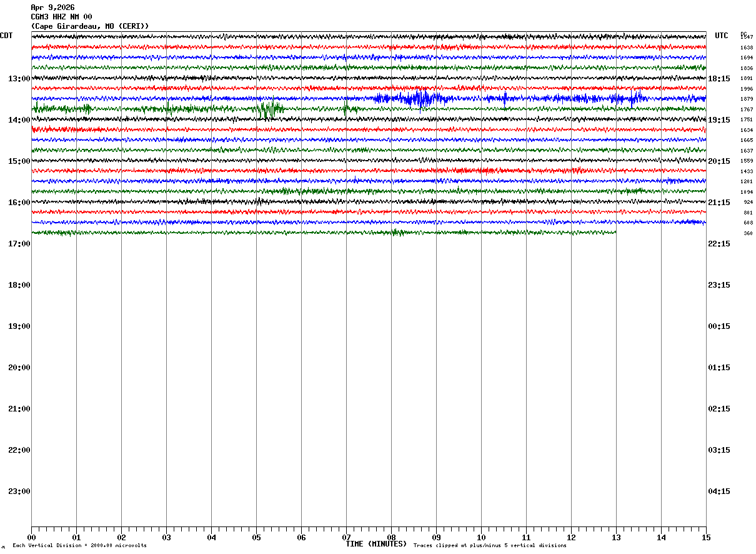Click the 21:00 CDT time label

coord(19,409)
